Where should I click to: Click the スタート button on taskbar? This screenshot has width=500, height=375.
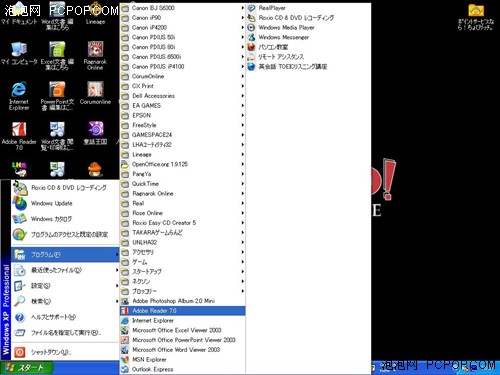(x=27, y=368)
